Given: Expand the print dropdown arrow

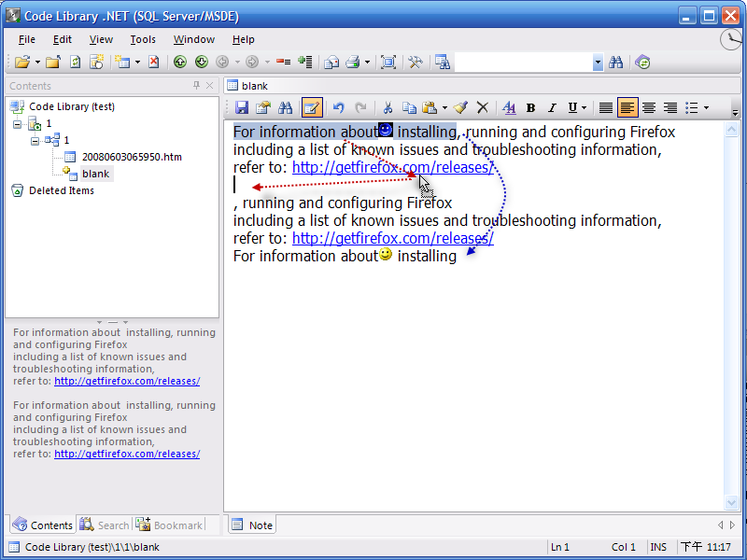Looking at the screenshot, I should click(x=367, y=63).
